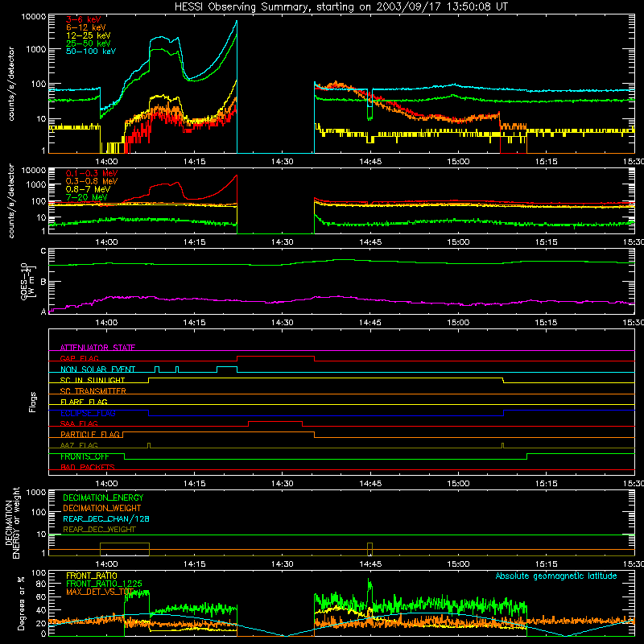Image resolution: width=644 pixels, height=644 pixels.
Task: Select the green FRONT_RATIO_1225 legend label
Action: [104, 584]
